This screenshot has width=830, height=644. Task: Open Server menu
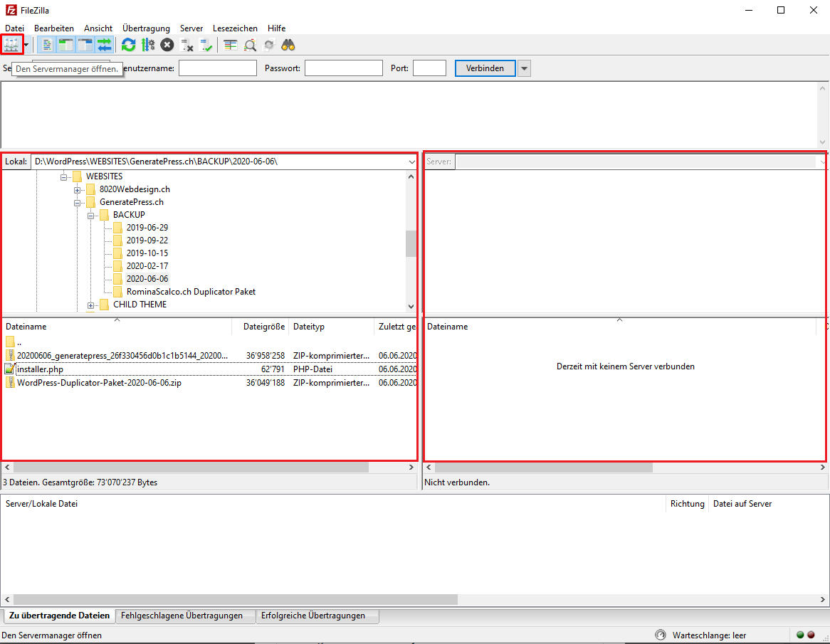coord(191,28)
